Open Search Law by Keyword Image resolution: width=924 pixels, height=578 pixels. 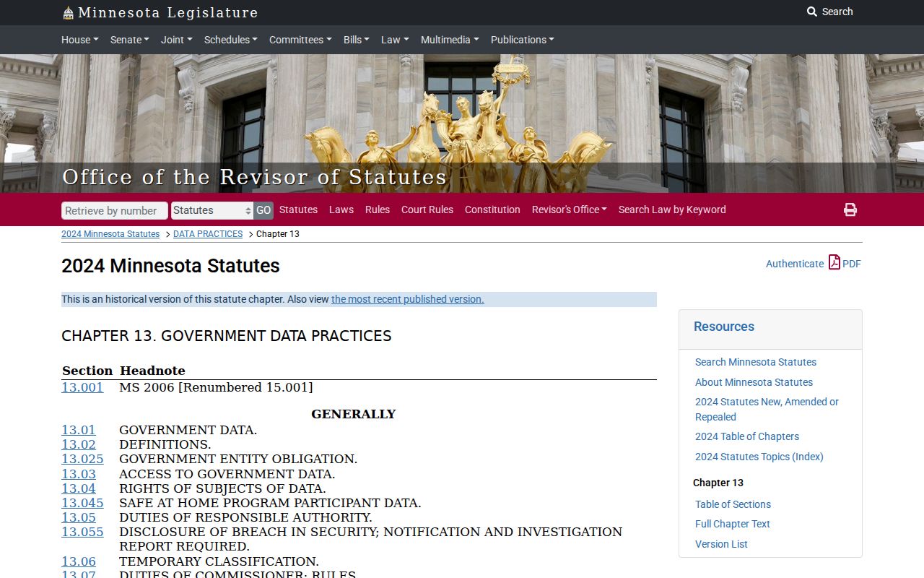672,210
